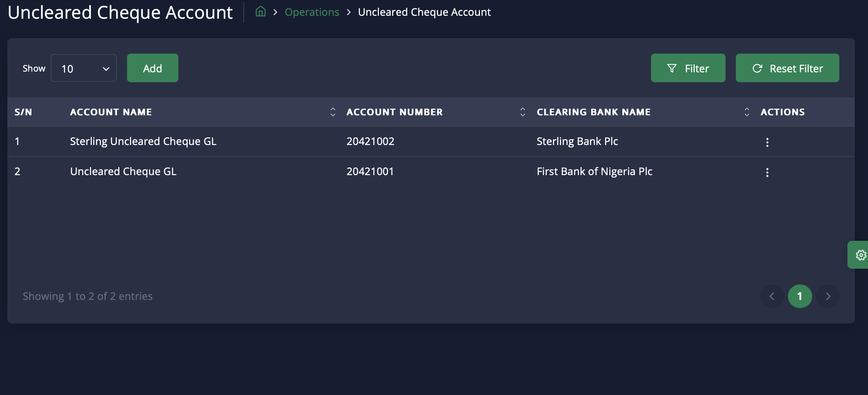Viewport: 868px width, 395px height.
Task: Click account number 20421001
Action: pyautogui.click(x=370, y=171)
